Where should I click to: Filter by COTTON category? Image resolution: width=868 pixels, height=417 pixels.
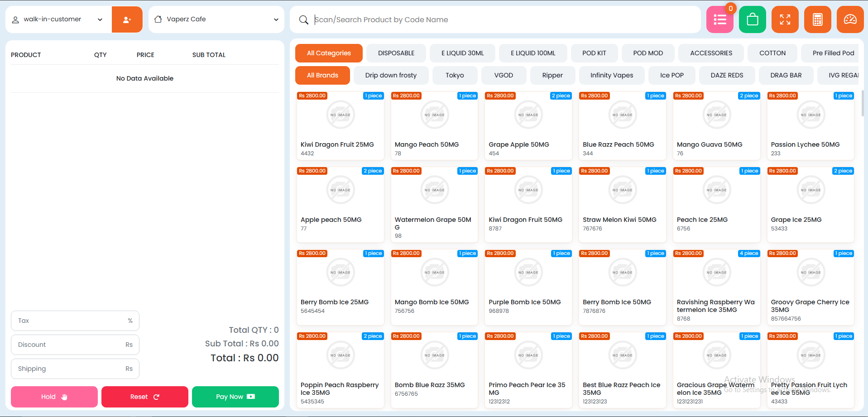tap(772, 53)
